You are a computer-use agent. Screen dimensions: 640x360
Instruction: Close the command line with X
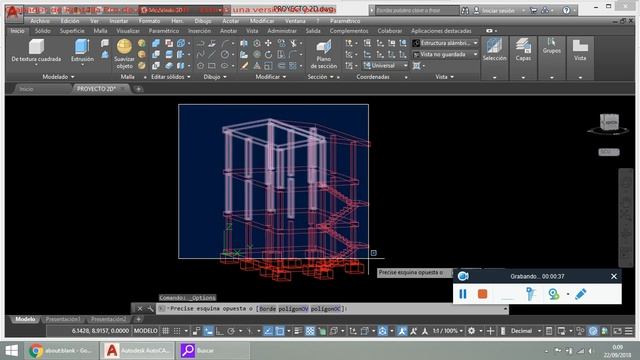[140, 309]
